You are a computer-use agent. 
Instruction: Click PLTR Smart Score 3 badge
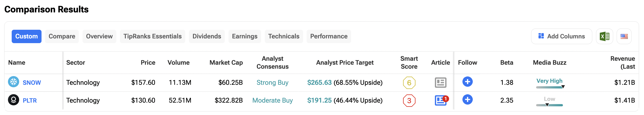pyautogui.click(x=409, y=101)
